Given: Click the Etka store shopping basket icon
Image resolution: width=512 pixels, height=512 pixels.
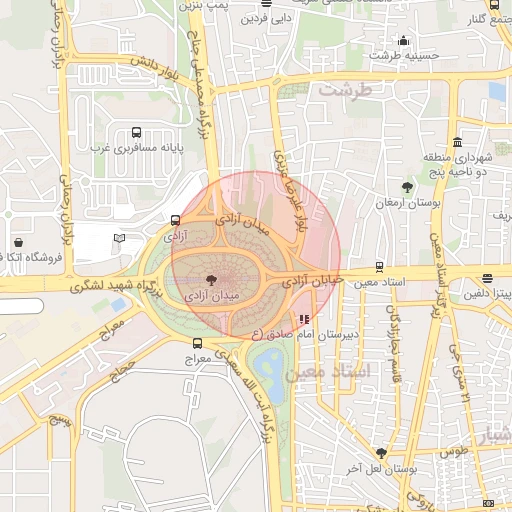Looking at the screenshot, I should 19,242.
